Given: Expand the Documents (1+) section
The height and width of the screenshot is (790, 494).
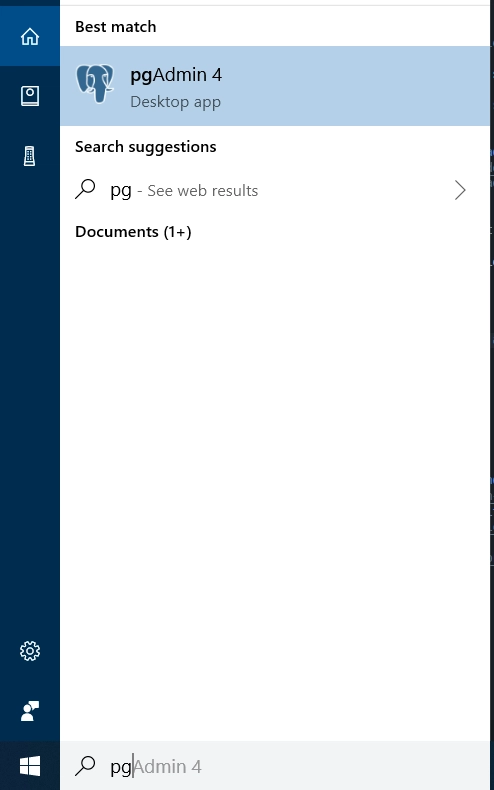Looking at the screenshot, I should pos(133,232).
